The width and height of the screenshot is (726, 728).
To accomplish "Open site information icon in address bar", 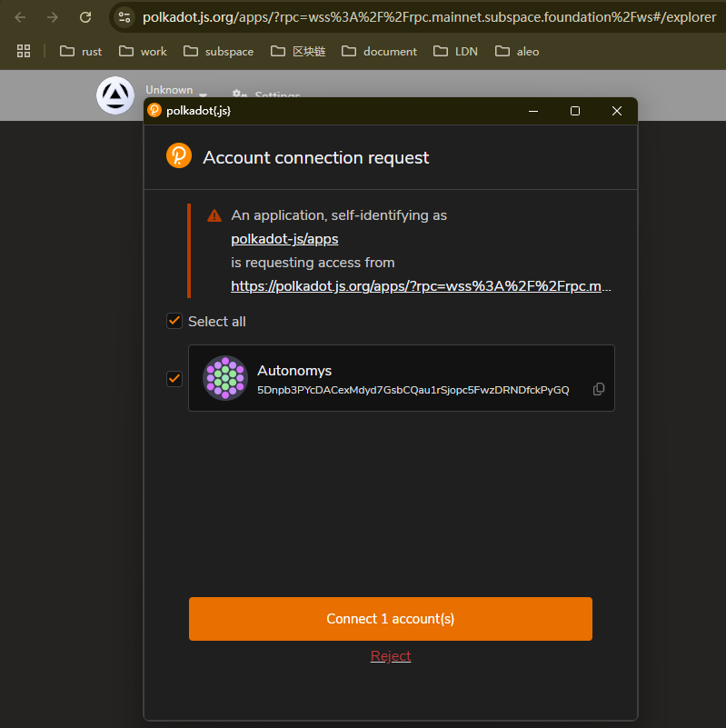I will 124,17.
